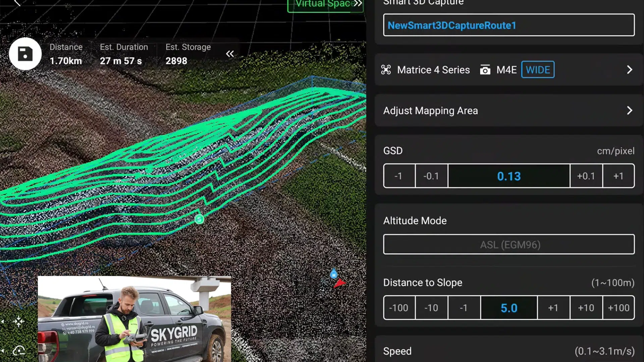
Task: Click the blue home point marker
Action: [x=333, y=274]
